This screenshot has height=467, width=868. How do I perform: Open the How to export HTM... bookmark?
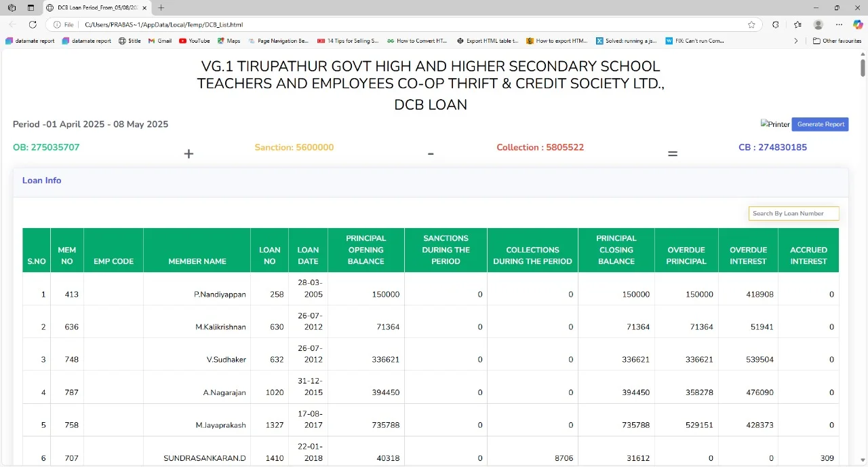coord(557,41)
